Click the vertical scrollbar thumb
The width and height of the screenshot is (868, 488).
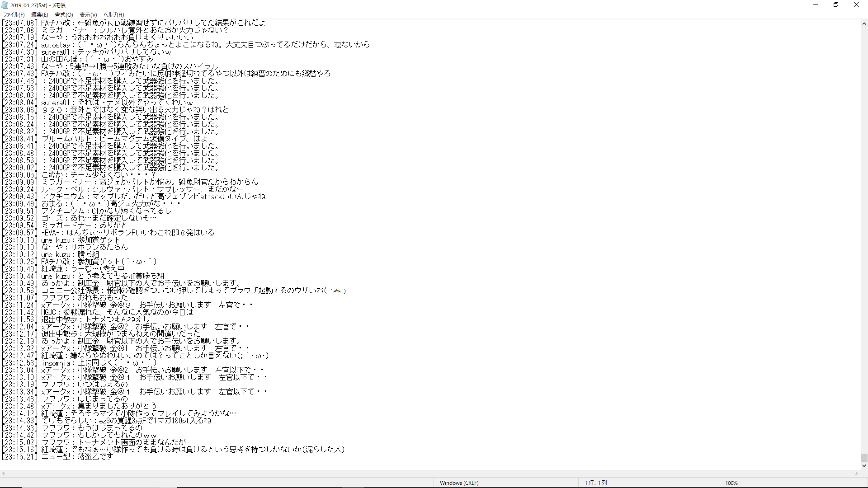point(864,458)
